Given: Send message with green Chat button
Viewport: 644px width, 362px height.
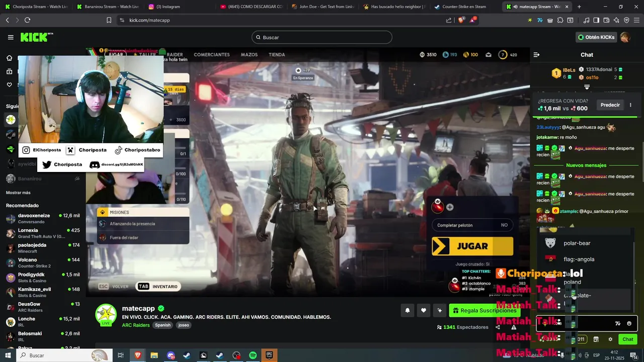Looking at the screenshot, I should 627,339.
